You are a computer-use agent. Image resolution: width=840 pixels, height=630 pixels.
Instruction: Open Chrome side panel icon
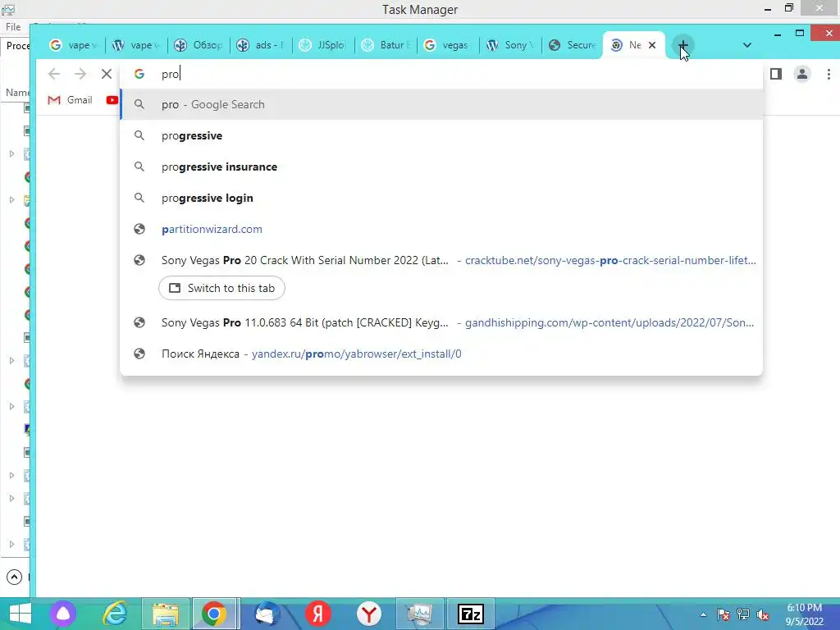pyautogui.click(x=776, y=74)
